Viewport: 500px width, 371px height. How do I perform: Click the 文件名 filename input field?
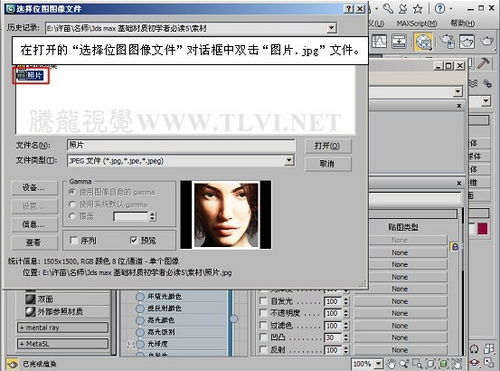(x=181, y=145)
